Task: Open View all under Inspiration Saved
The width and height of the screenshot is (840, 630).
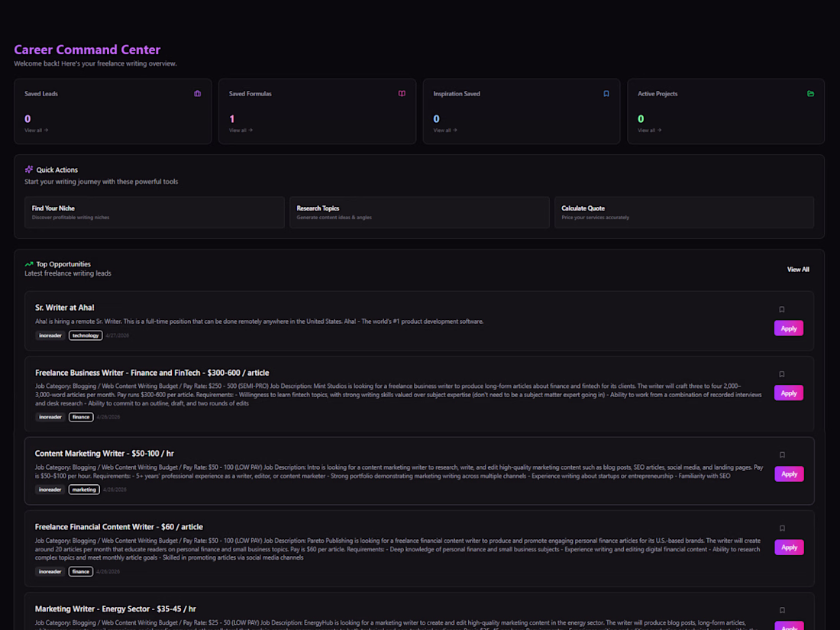Action: point(444,130)
